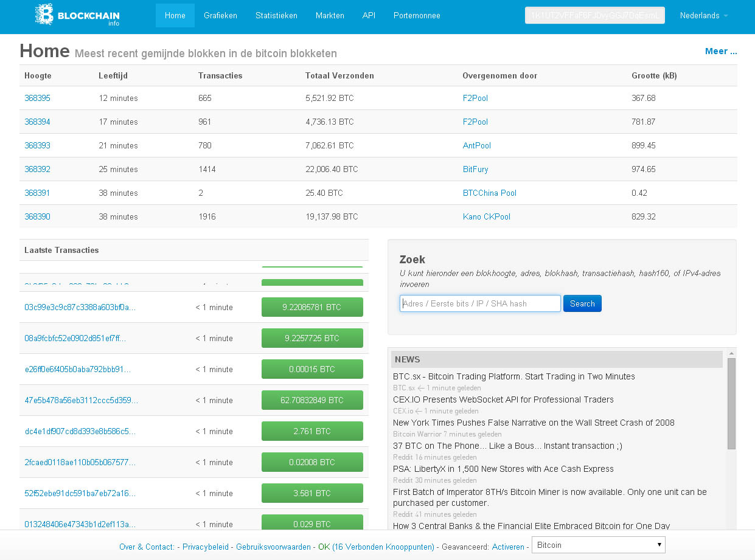This screenshot has width=755, height=560.
Task: Open the Over & Contact footer link
Action: coord(147,547)
